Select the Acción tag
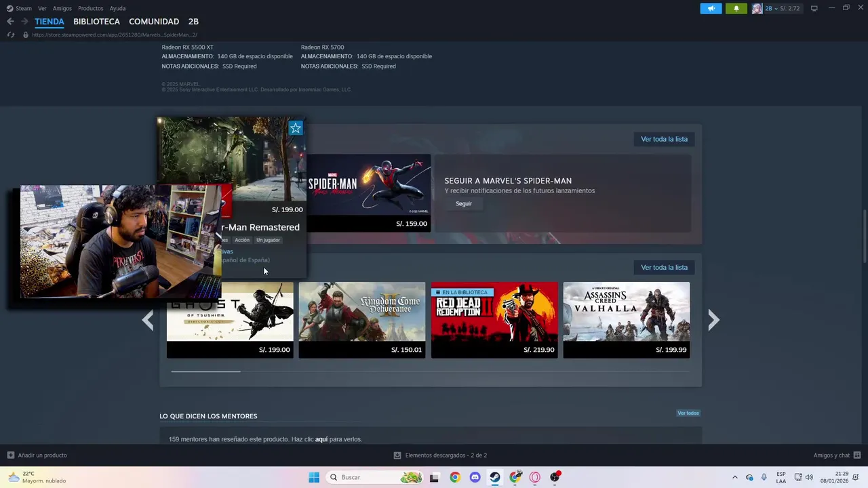Viewport: 868px width, 488px height. click(242, 240)
